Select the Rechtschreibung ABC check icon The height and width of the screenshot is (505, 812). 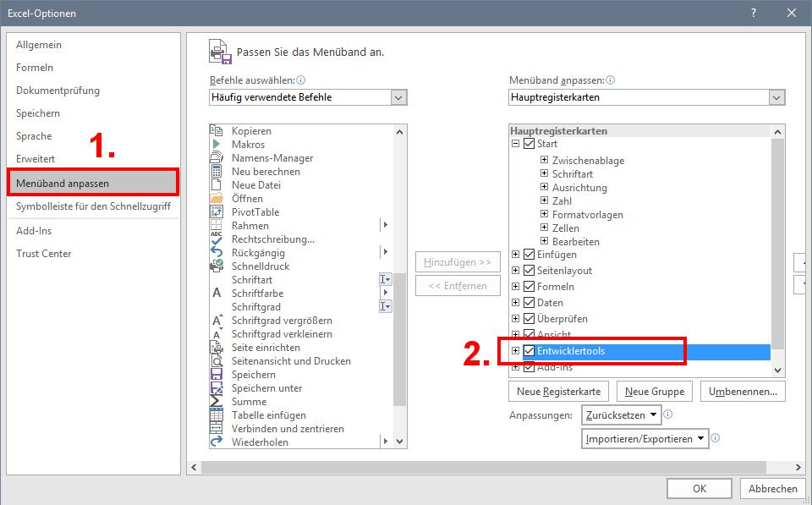pyautogui.click(x=217, y=239)
